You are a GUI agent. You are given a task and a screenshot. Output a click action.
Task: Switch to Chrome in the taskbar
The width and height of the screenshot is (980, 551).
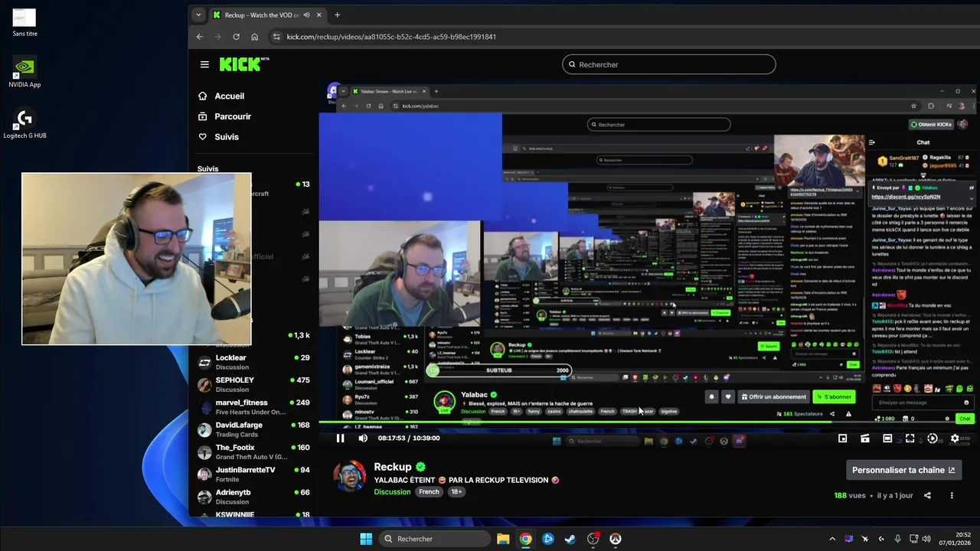(525, 539)
